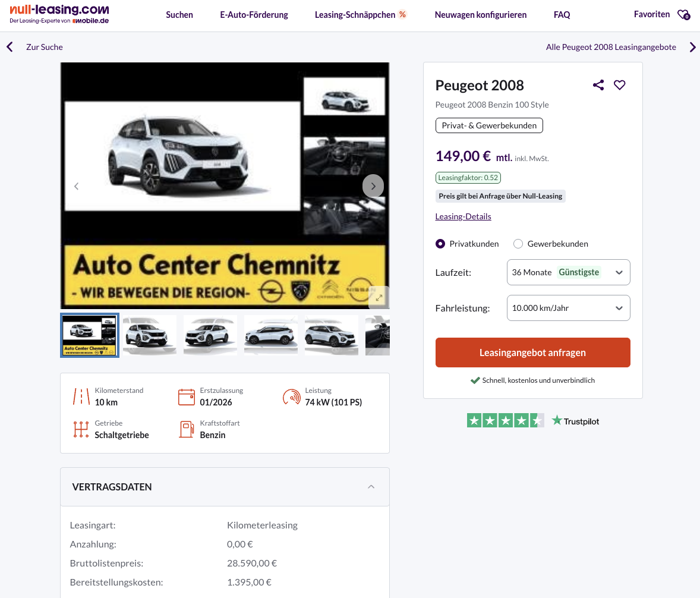
Task: Open the Fahrleistung 10.000 km/Jahr dropdown
Action: point(568,308)
